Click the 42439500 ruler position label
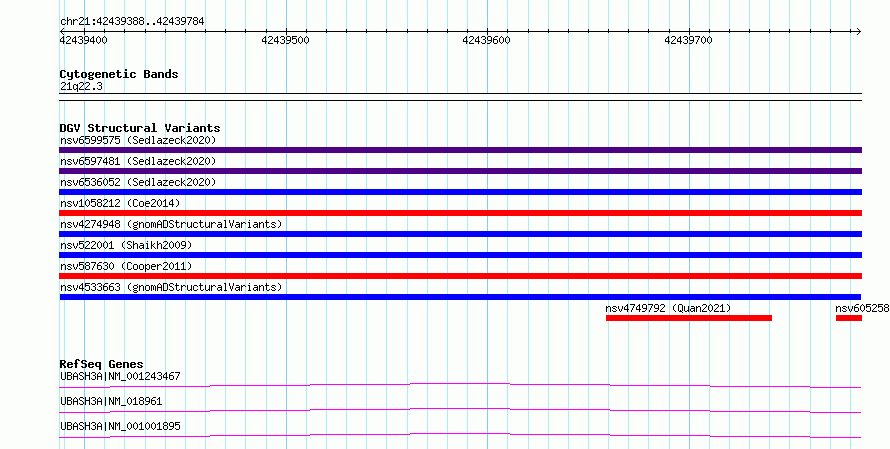The width and height of the screenshot is (890, 449). click(x=286, y=40)
